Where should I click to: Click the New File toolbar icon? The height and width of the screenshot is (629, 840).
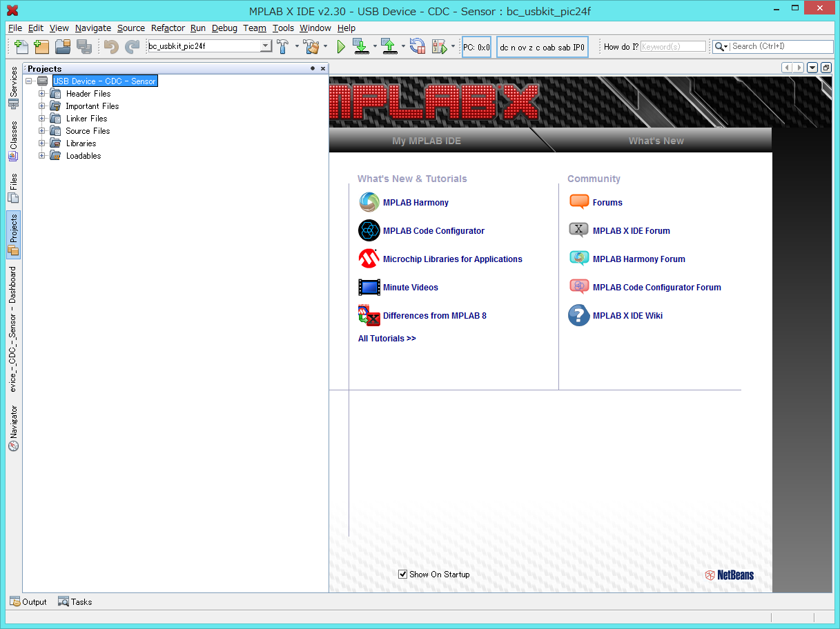(x=21, y=47)
